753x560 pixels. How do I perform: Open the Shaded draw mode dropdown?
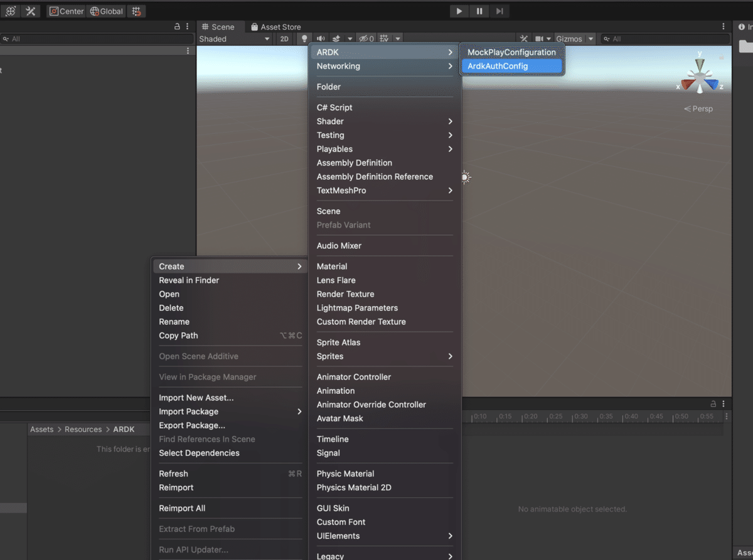235,39
